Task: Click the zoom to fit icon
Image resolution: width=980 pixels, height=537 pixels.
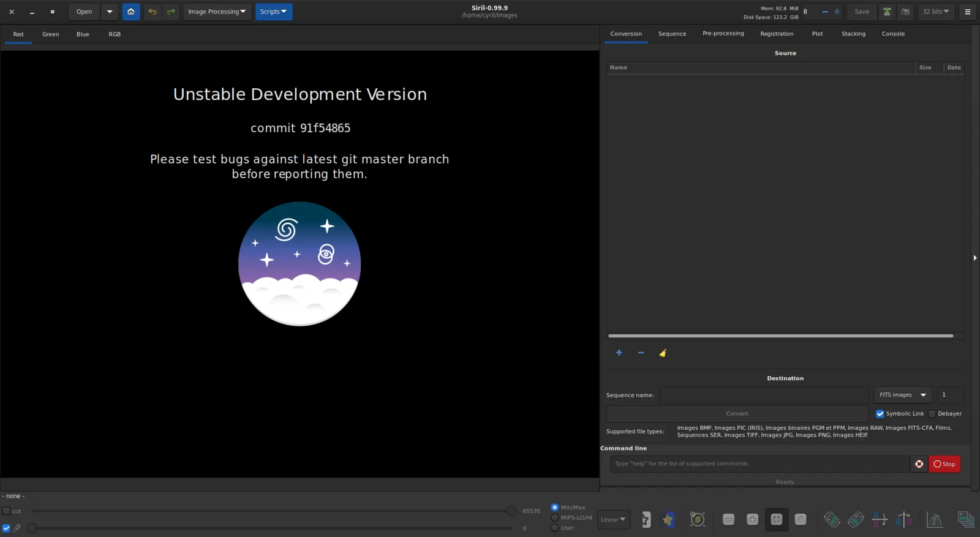Action: (777, 520)
